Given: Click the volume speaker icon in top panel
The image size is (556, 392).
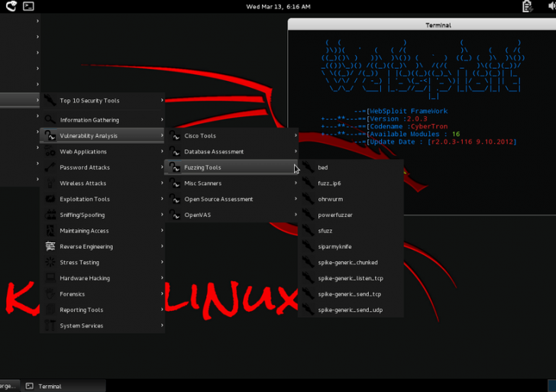Looking at the screenshot, I should tap(551, 6).
